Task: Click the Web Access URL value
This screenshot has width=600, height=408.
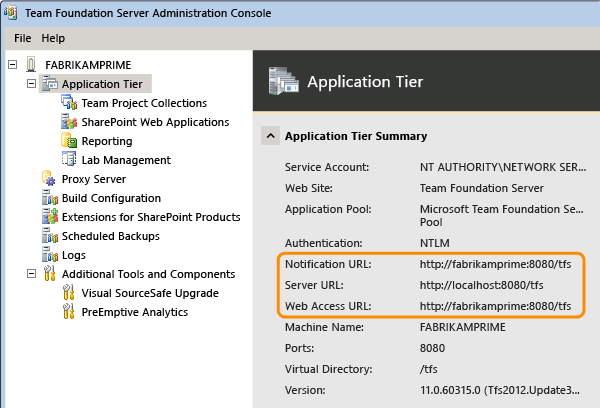Action: tap(495, 305)
